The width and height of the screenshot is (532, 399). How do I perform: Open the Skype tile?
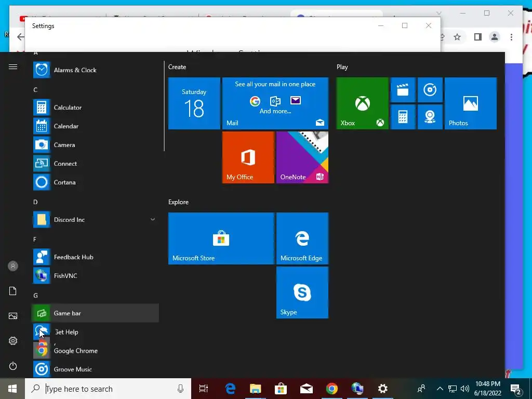pos(302,292)
